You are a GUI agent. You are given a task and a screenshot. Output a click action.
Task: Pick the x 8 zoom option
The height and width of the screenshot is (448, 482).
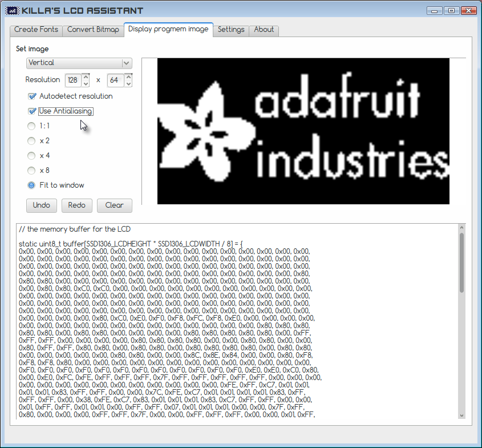coord(31,170)
